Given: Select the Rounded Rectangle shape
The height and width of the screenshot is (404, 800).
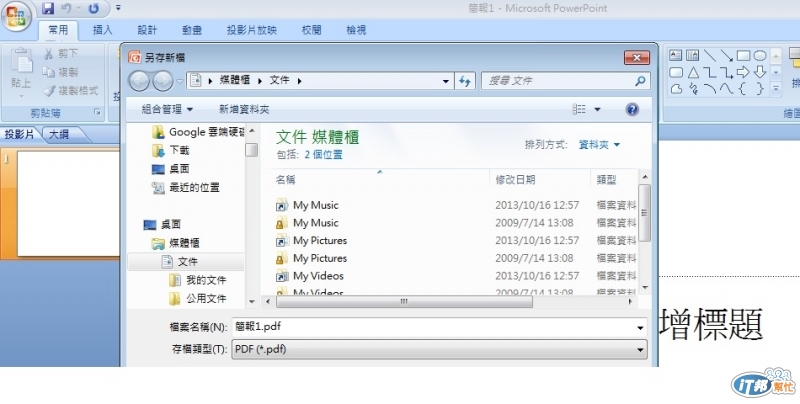Looking at the screenshot, I should (x=676, y=72).
